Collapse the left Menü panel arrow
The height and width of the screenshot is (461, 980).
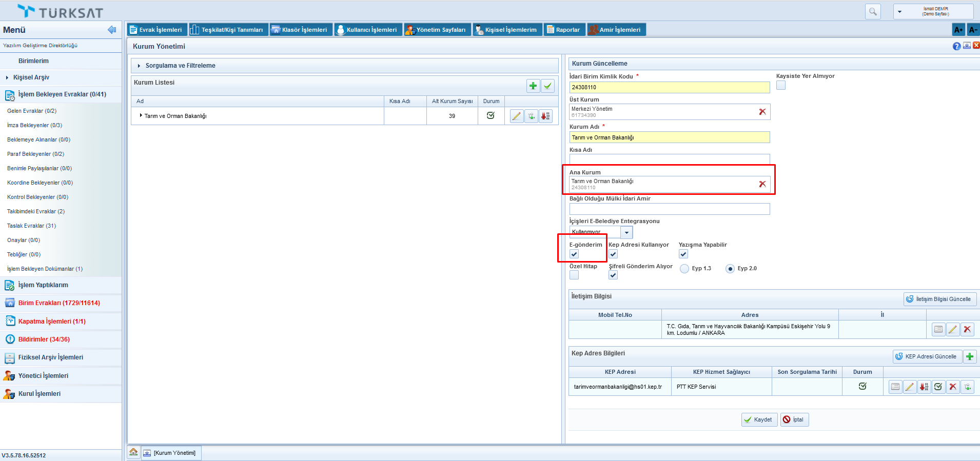(x=112, y=30)
